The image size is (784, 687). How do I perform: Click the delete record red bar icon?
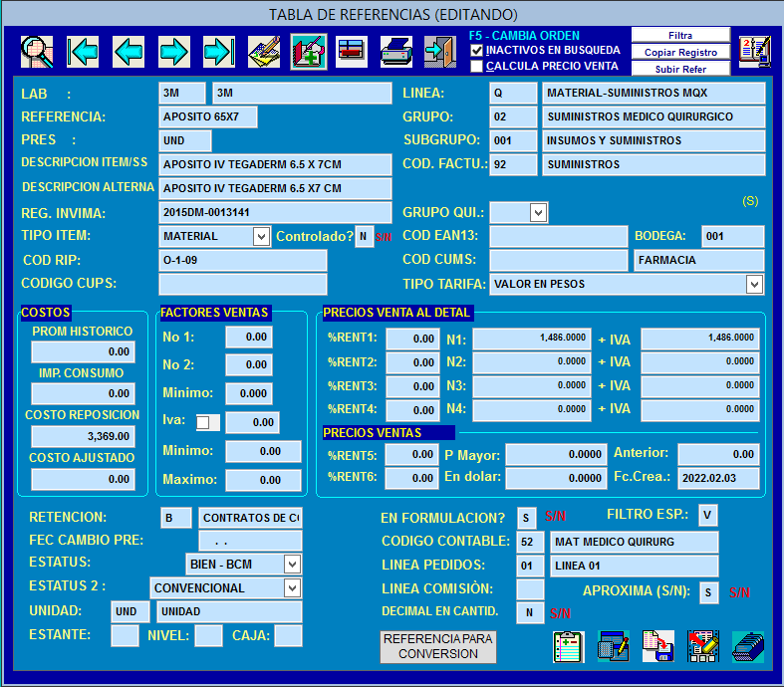point(352,52)
